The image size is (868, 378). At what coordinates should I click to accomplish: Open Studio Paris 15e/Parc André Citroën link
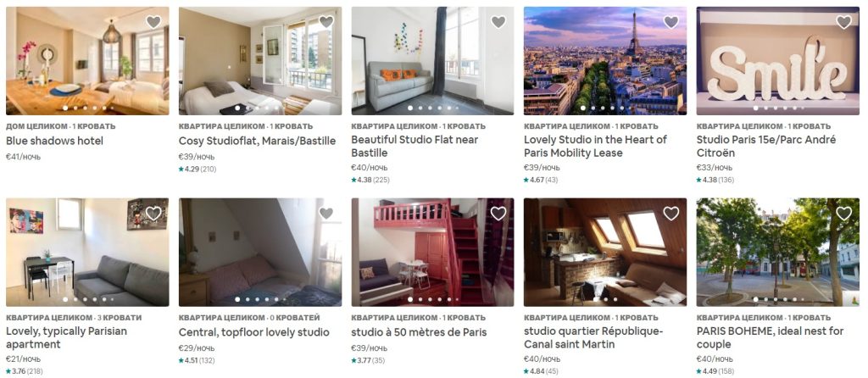[766, 147]
